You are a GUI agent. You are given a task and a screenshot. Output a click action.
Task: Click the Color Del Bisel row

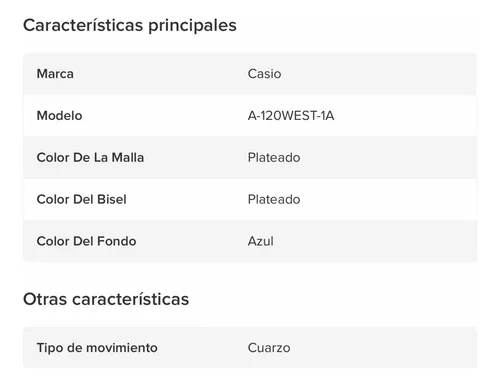point(250,199)
